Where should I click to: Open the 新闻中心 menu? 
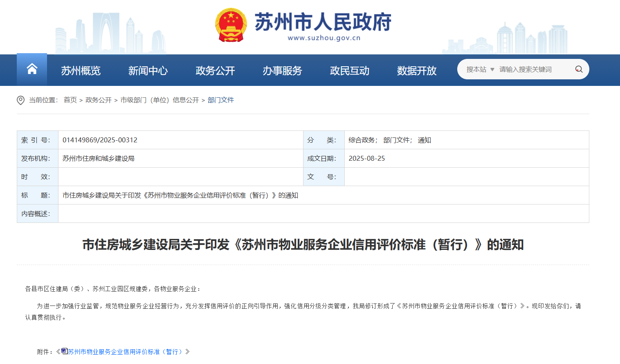coord(148,71)
